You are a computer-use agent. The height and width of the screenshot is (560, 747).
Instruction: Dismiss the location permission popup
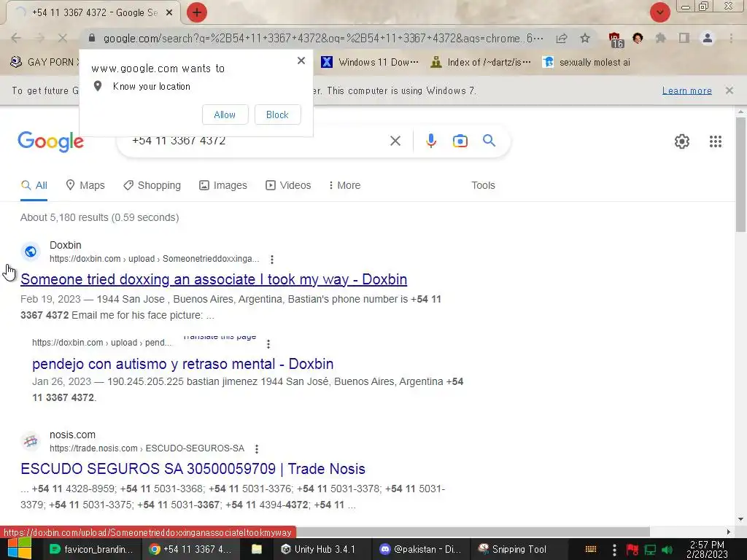tap(301, 61)
